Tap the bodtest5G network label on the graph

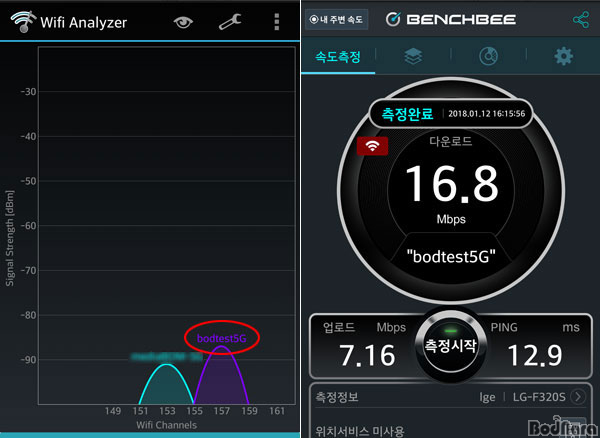coord(222,338)
